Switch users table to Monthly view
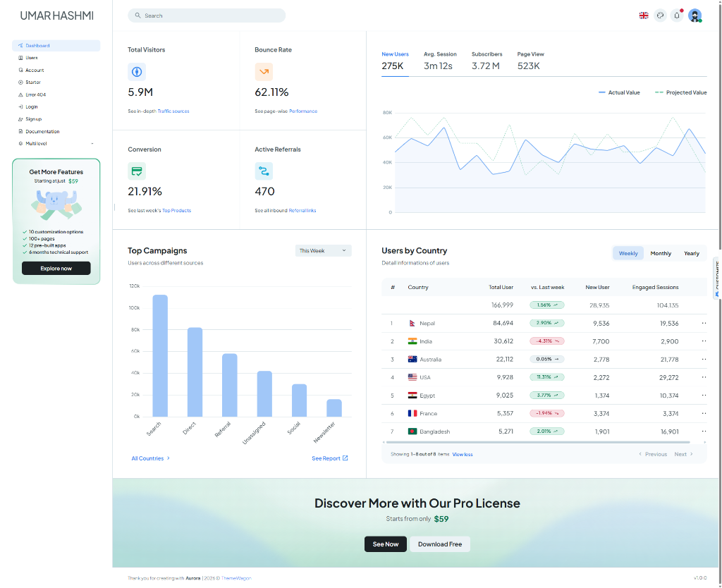This screenshot has height=588, width=722. (661, 253)
